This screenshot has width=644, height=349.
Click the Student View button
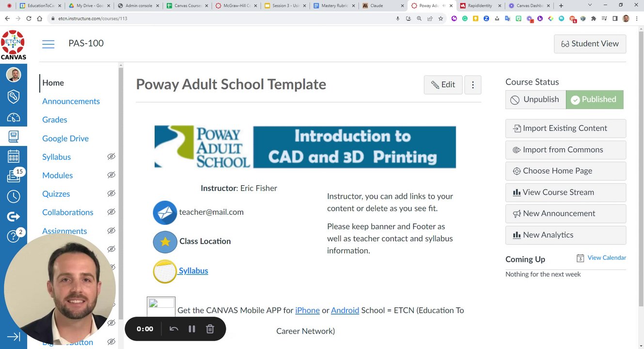tap(590, 44)
